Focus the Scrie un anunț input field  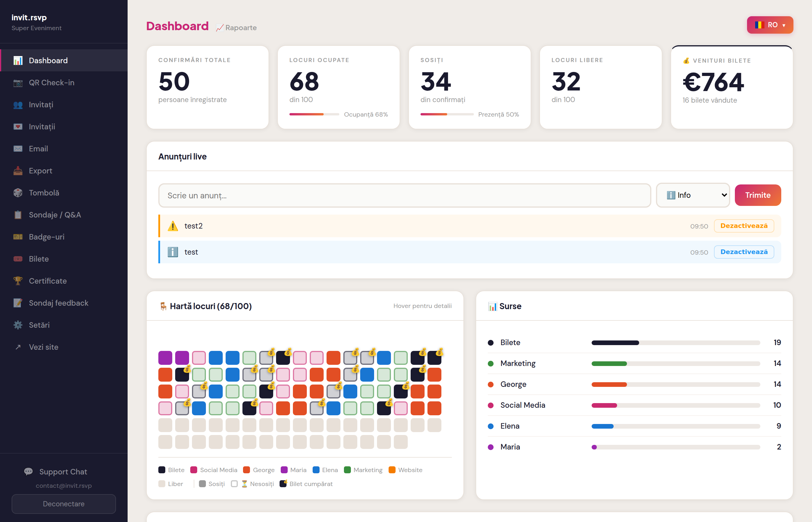405,195
